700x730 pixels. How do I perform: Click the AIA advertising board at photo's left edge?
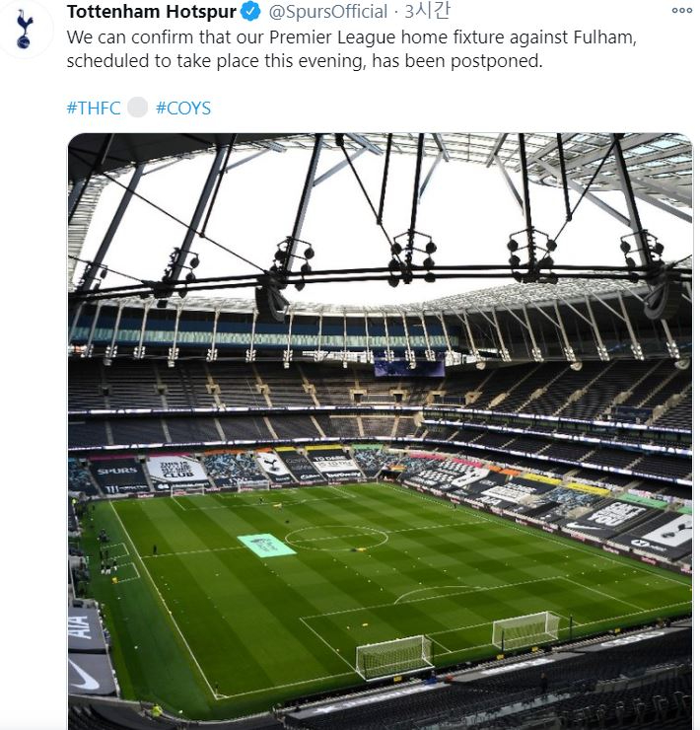click(84, 628)
